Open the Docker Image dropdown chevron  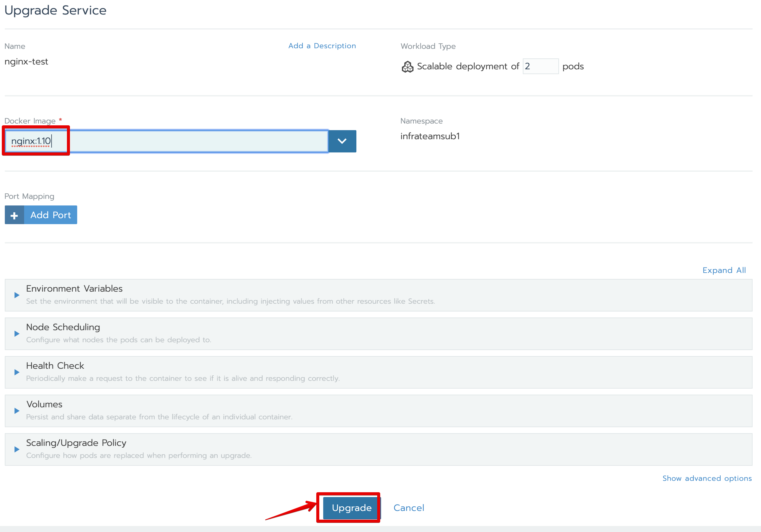342,142
